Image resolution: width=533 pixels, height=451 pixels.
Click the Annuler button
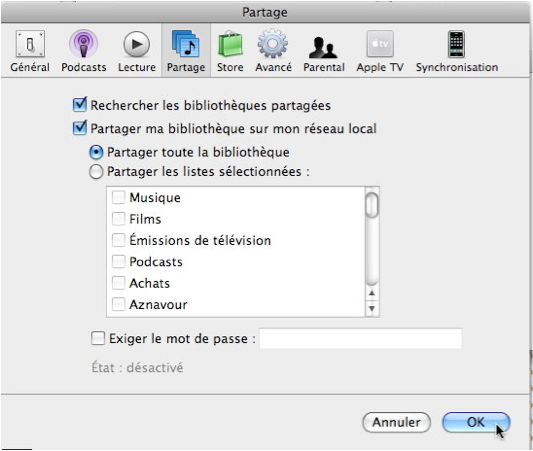coord(397,422)
